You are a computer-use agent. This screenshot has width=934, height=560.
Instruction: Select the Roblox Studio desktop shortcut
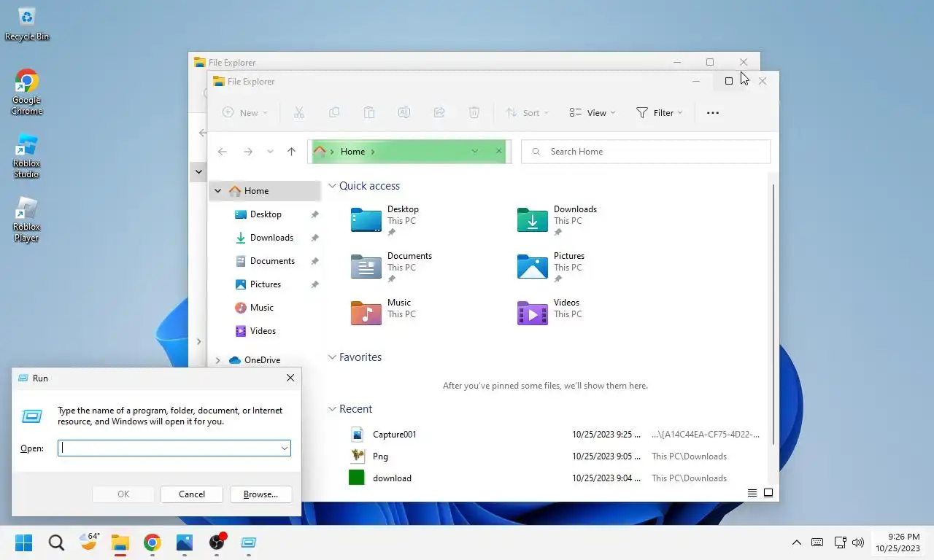[27, 156]
